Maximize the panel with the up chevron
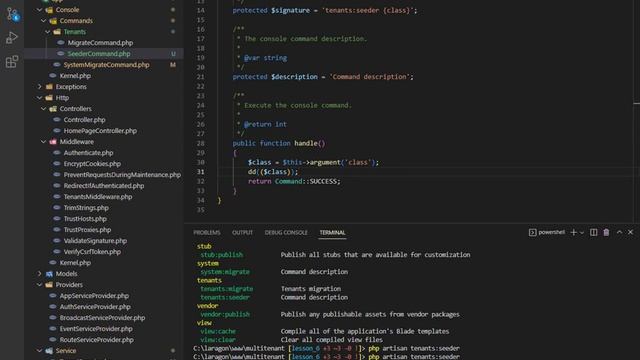This screenshot has height=360, width=640. (x=619, y=232)
